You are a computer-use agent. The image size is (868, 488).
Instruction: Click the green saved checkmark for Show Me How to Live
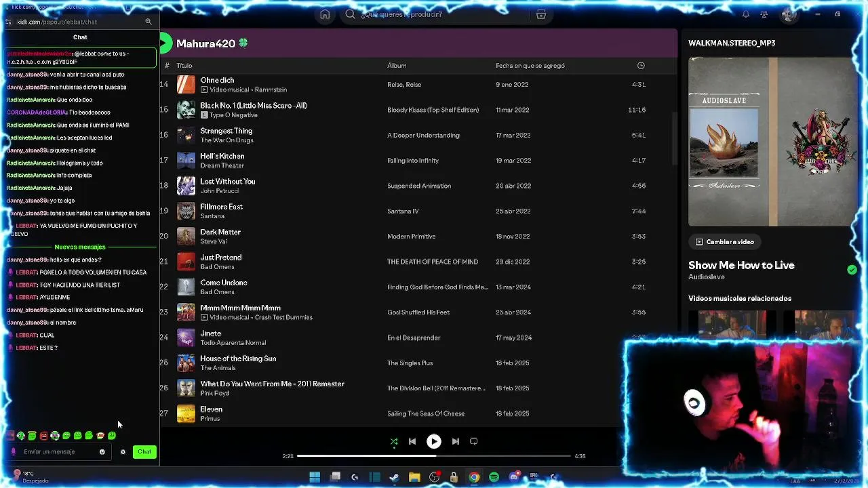(x=852, y=270)
